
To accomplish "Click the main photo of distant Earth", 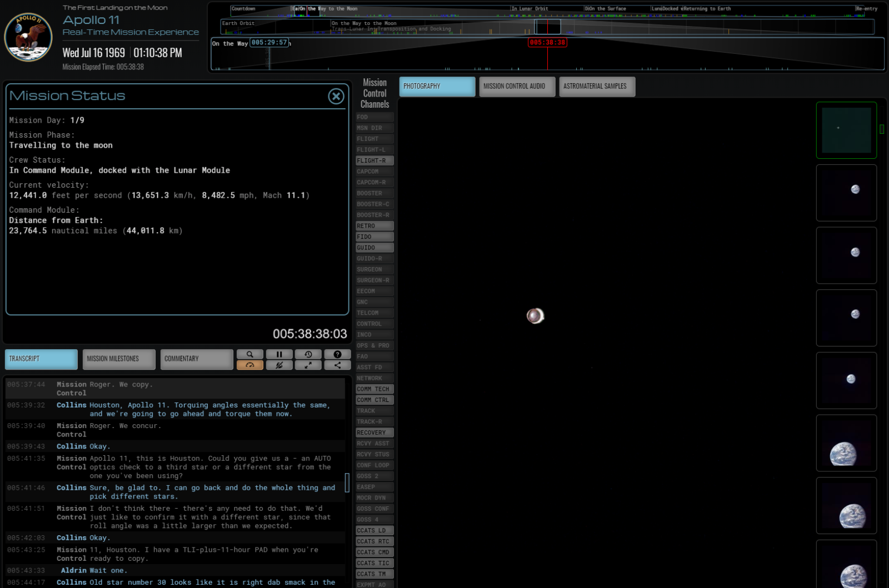I will [x=535, y=316].
